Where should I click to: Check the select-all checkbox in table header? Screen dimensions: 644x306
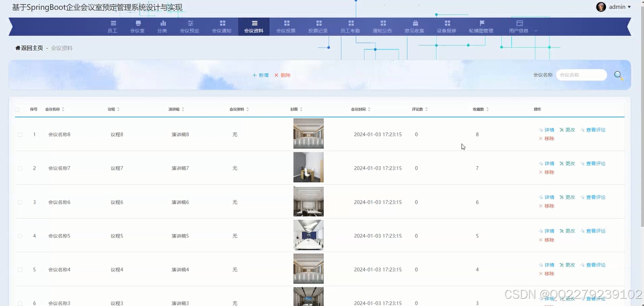[18, 109]
